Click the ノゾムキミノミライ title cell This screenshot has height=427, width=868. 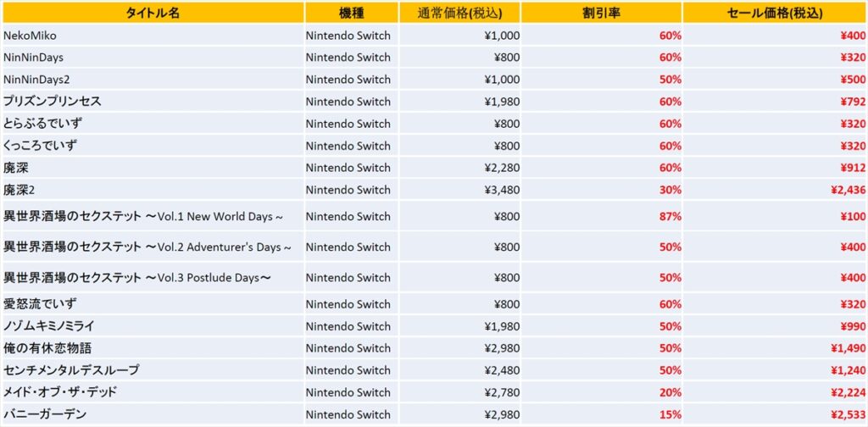point(153,326)
